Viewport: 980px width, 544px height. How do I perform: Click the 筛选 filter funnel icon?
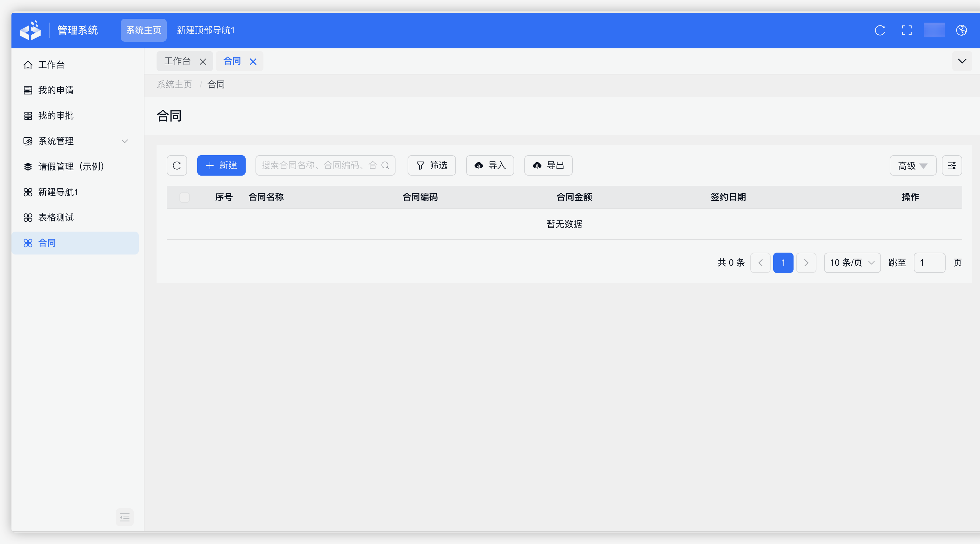tap(420, 165)
